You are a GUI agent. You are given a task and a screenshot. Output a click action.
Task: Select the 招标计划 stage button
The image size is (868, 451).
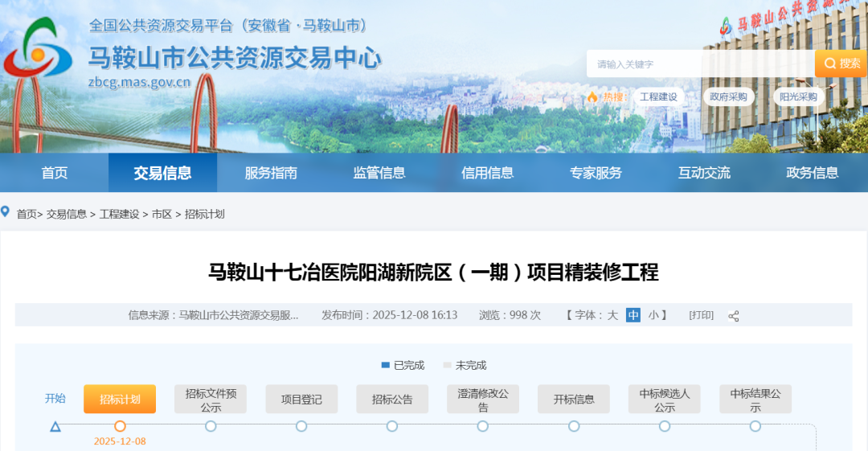(120, 399)
